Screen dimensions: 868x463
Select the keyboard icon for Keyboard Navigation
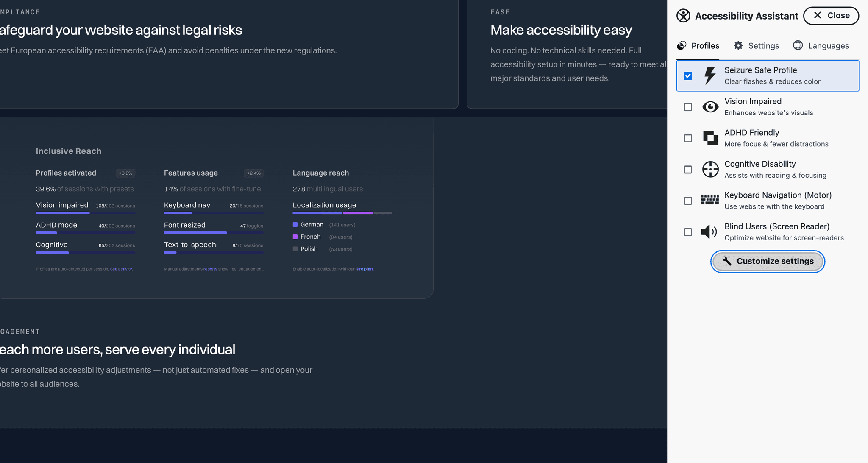(710, 200)
